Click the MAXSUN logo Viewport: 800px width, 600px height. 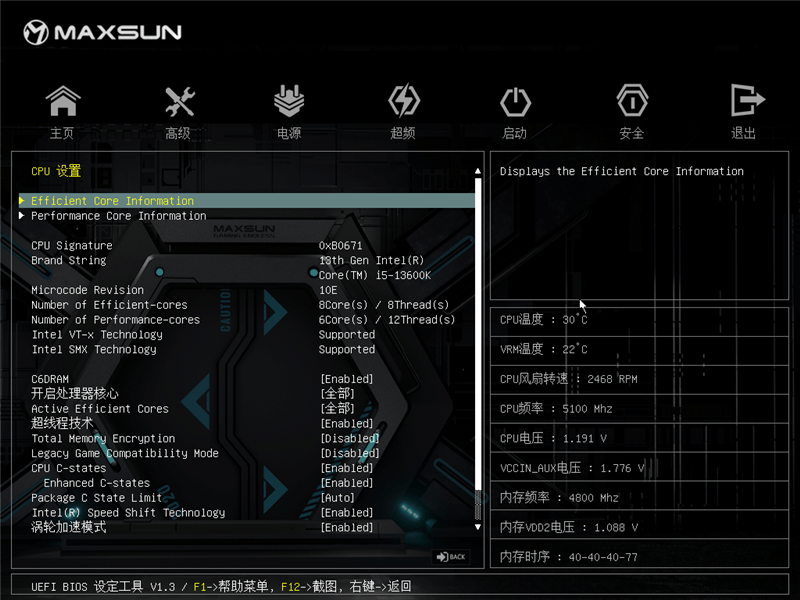click(103, 32)
